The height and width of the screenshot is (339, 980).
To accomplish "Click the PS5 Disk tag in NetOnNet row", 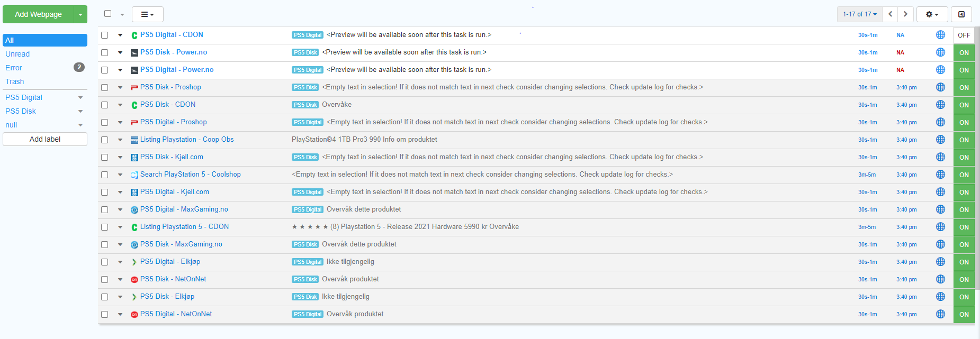I will [x=305, y=279].
